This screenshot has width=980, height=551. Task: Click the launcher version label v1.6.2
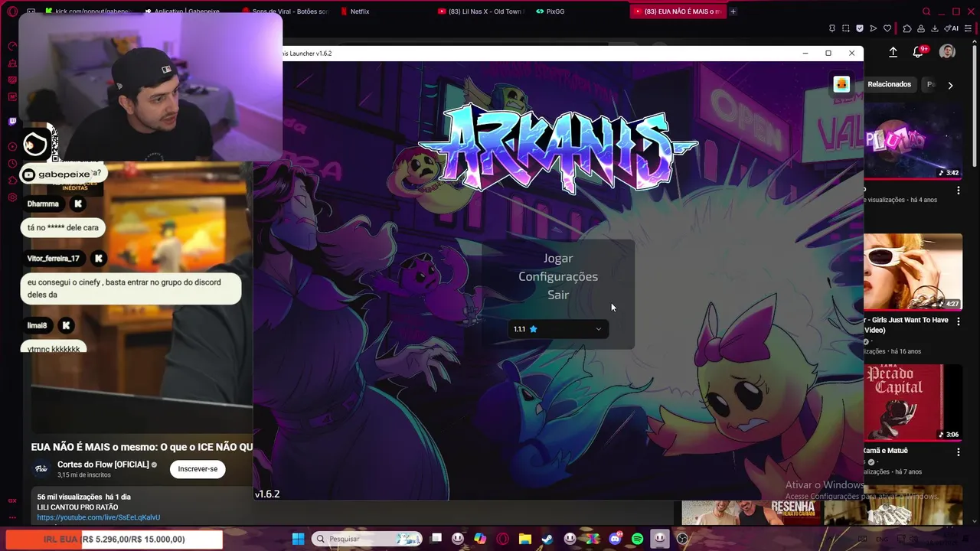(x=267, y=494)
